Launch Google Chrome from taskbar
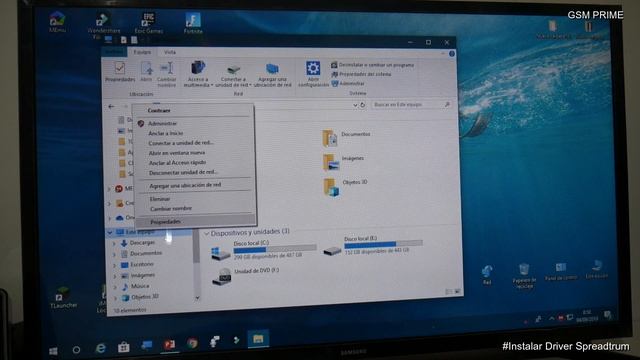 pyautogui.click(x=192, y=343)
